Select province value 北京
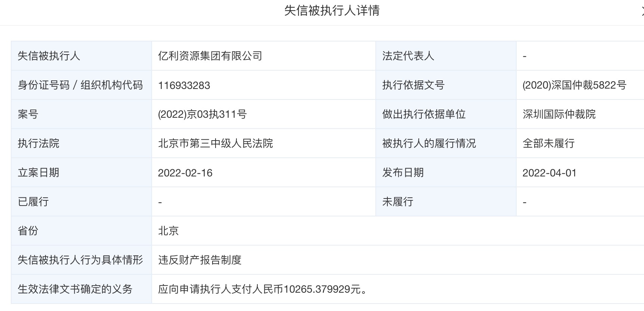The image size is (644, 311). point(168,231)
